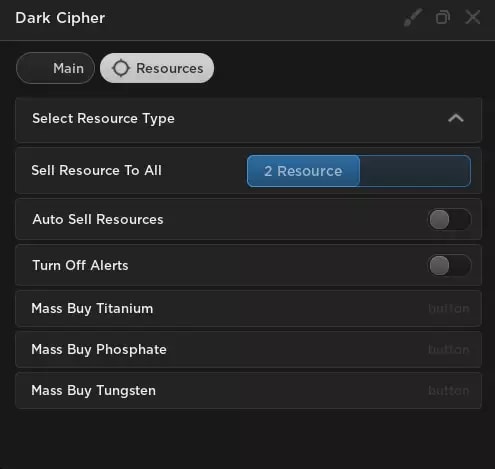
Task: Click the Mass Buy Phosphate button
Action: (x=248, y=350)
